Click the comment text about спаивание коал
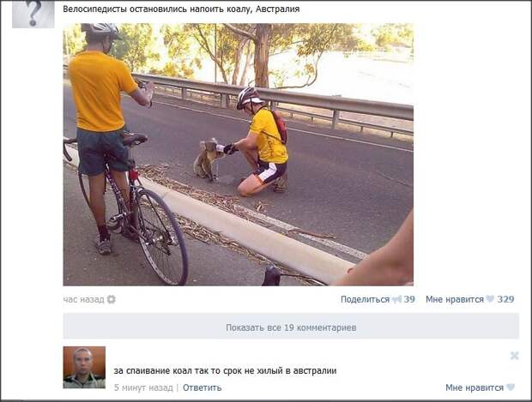Image resolution: width=532 pixels, height=402 pixels. click(225, 371)
